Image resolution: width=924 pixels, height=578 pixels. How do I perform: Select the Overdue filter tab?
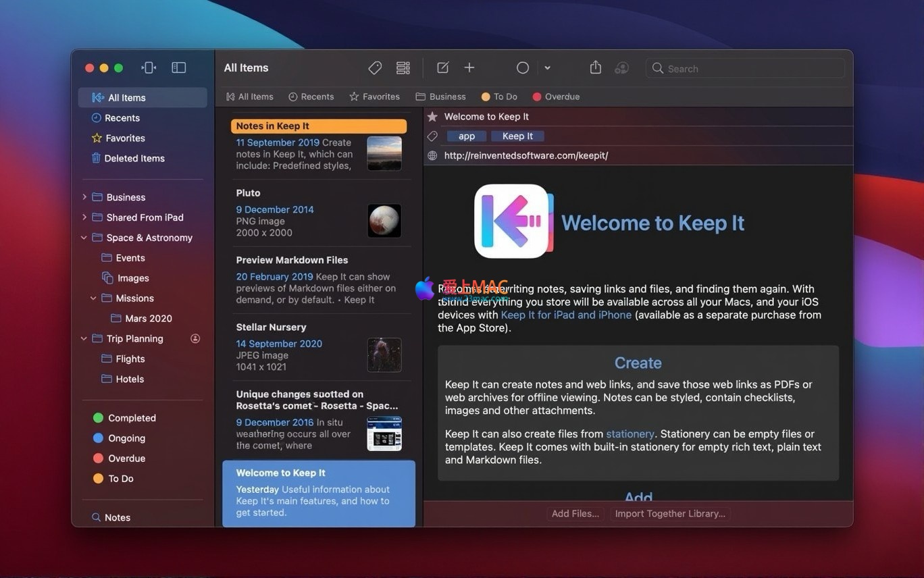(x=556, y=97)
